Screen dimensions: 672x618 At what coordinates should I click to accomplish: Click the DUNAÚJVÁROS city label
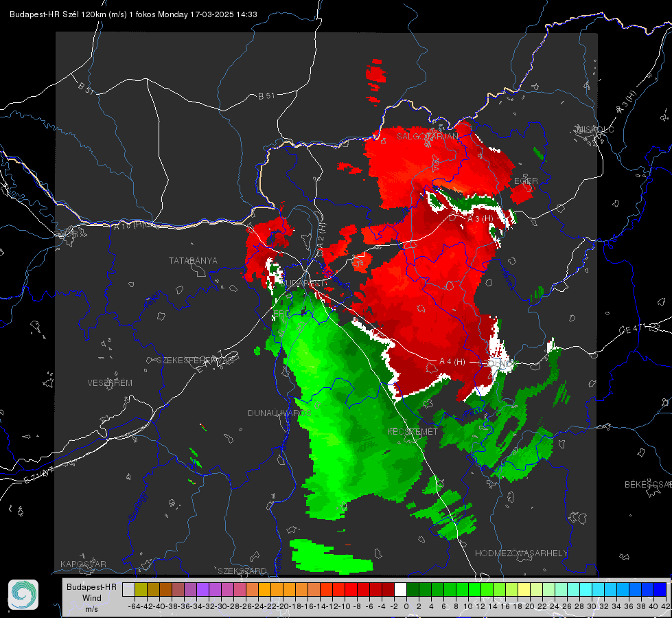pyautogui.click(x=279, y=413)
